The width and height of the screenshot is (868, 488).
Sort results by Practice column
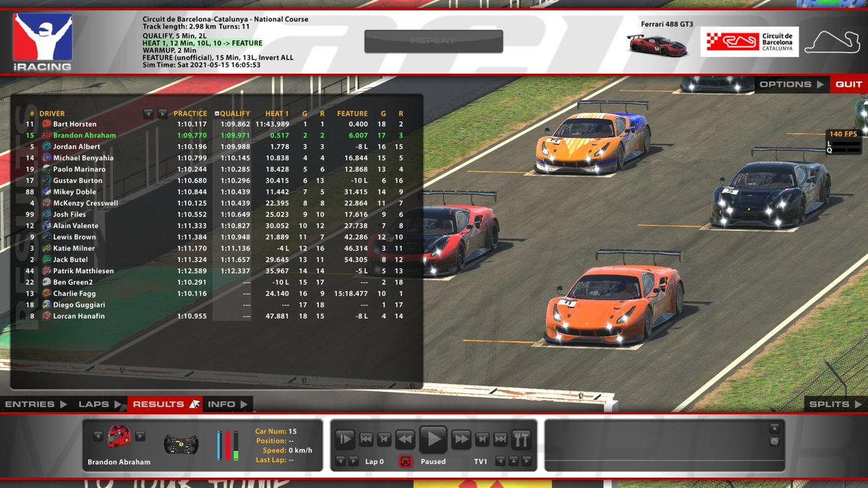pyautogui.click(x=190, y=114)
